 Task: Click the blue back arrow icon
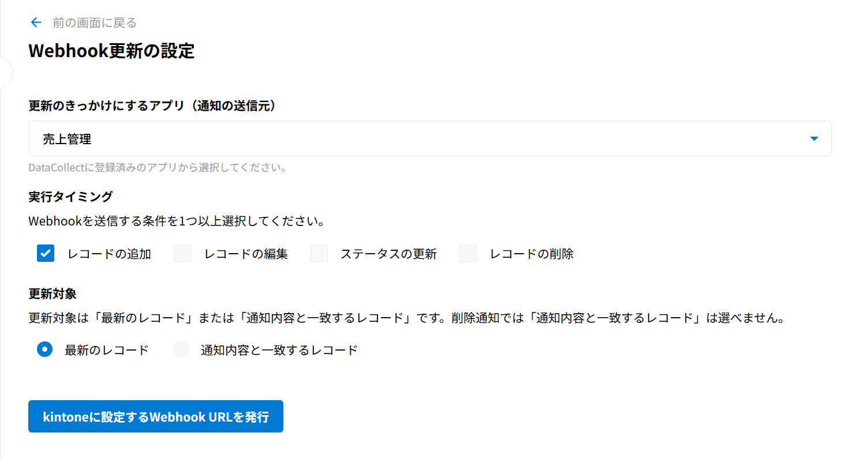pyautogui.click(x=36, y=22)
